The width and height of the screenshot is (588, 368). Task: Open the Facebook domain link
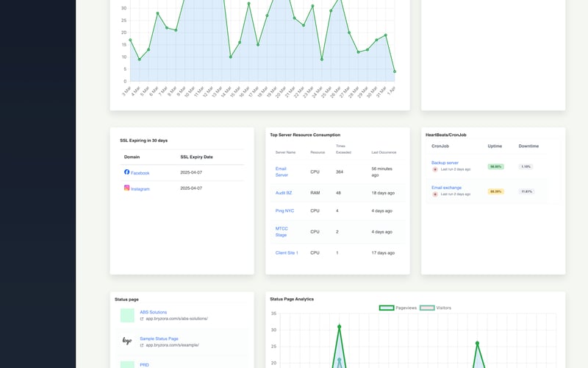[x=140, y=173]
